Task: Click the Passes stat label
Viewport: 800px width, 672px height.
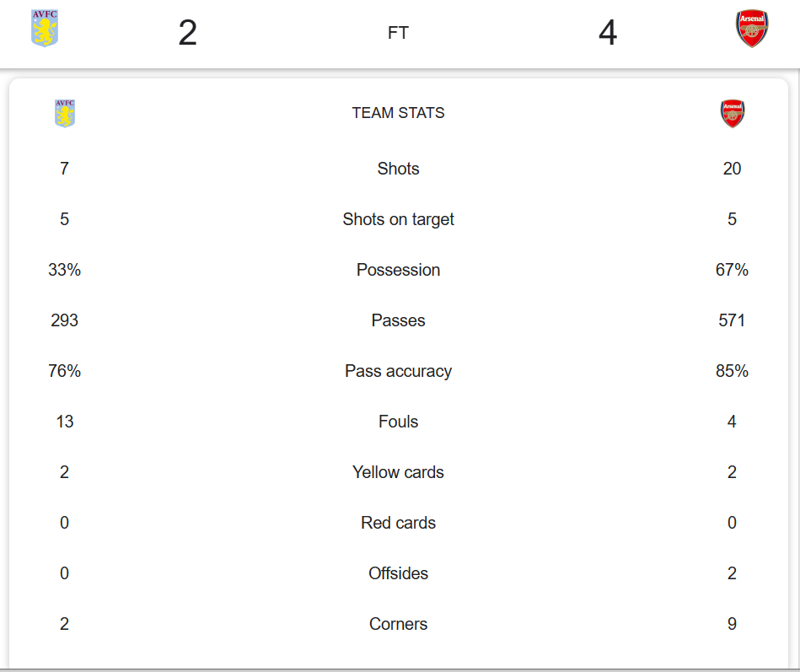Action: click(x=399, y=320)
